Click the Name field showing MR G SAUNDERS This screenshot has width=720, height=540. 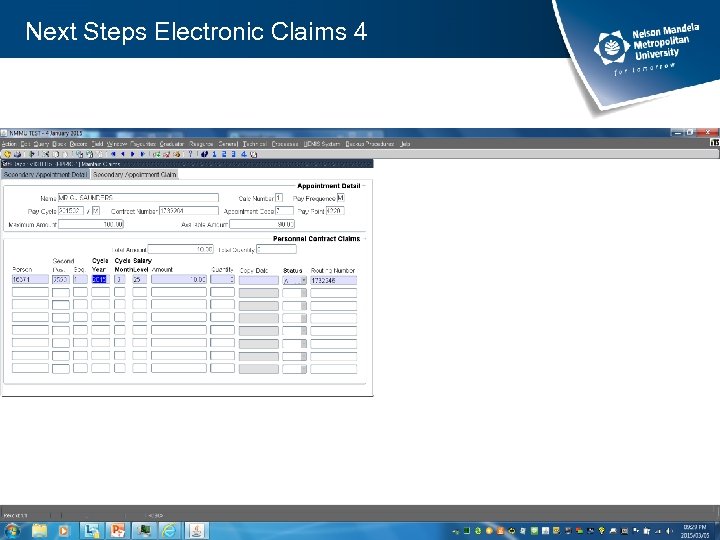pyautogui.click(x=138, y=198)
